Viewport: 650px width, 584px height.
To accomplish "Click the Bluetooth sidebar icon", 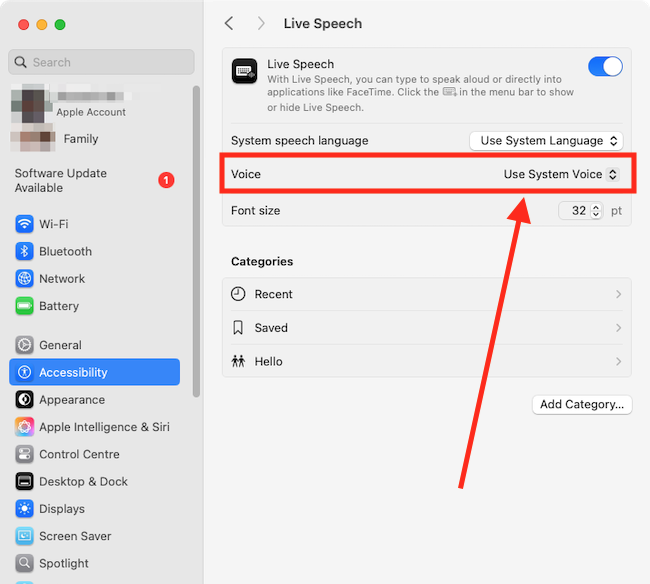I will (x=24, y=252).
